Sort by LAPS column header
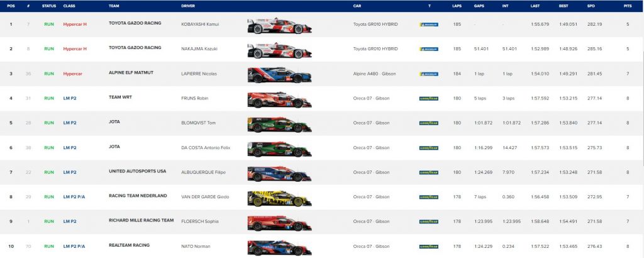 point(457,6)
